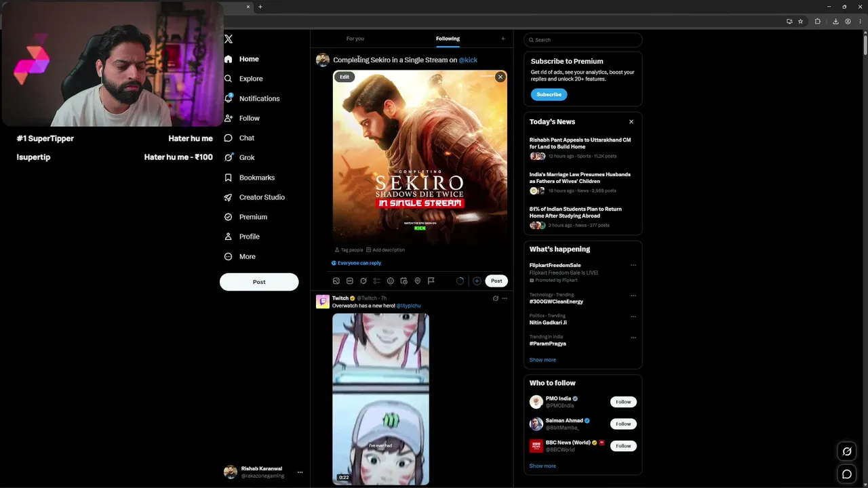Follow BBC News (World)
Screen dimensions: 868x488
pos(623,446)
